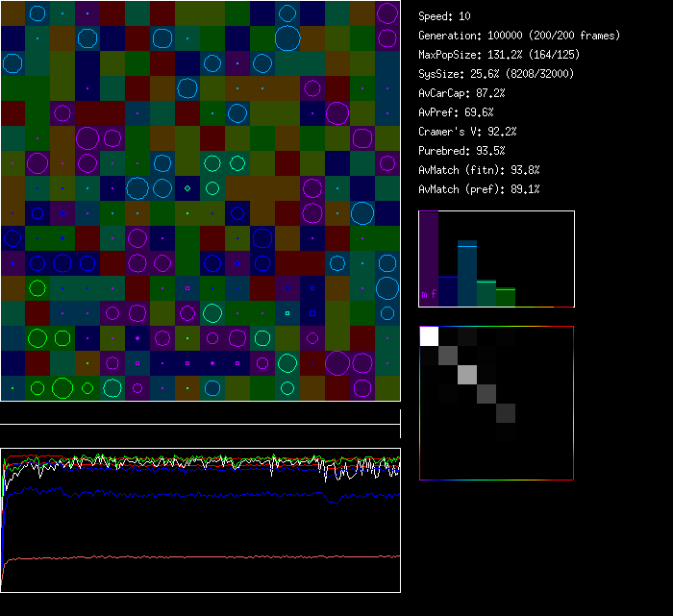Click the Generation counter text
673x616 pixels.
click(519, 36)
